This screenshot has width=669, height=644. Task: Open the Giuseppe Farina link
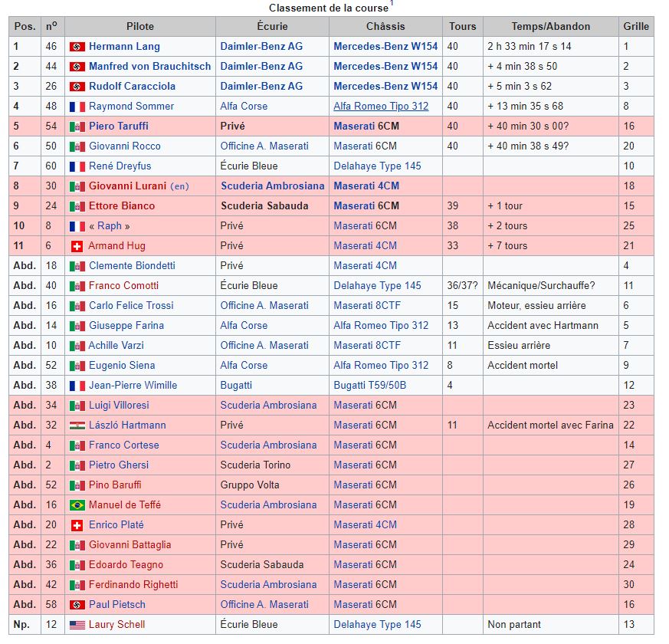click(x=126, y=326)
